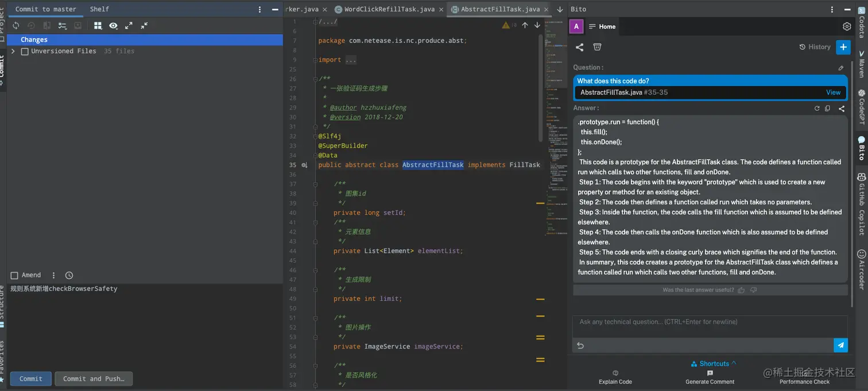This screenshot has width=868, height=391.
Task: Switch to the Shelf tab
Action: click(x=99, y=9)
